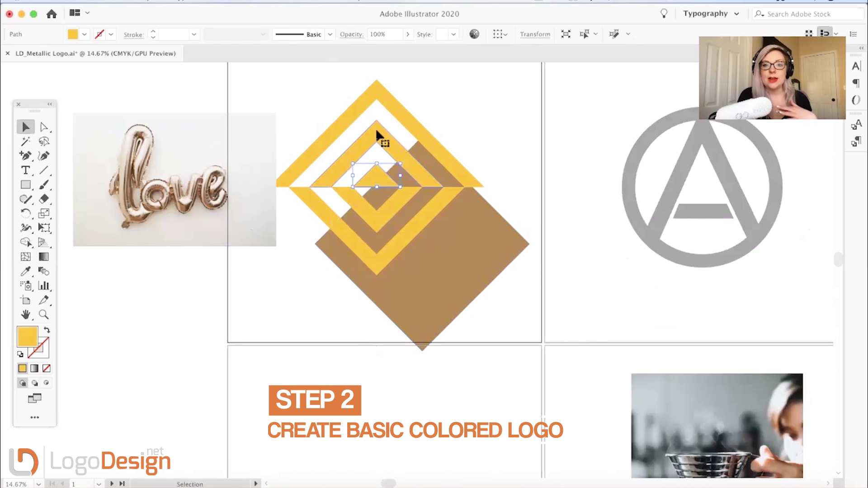Image resolution: width=868 pixels, height=488 pixels.
Task: Swap fill and stroke colors
Action: [47, 330]
